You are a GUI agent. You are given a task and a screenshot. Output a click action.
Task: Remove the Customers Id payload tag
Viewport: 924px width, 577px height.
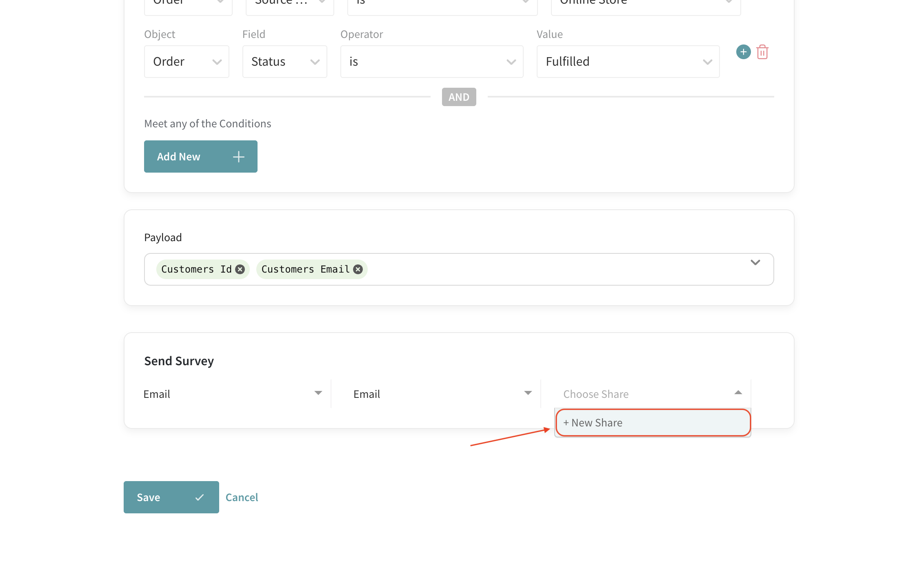pos(240,269)
